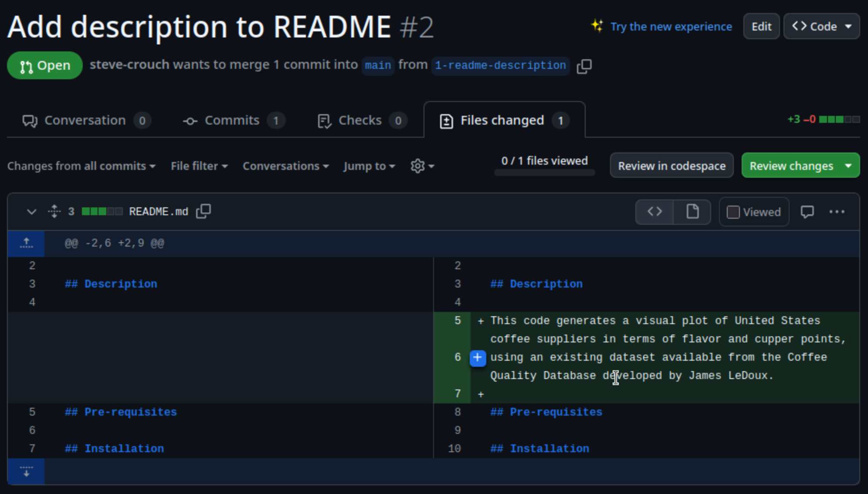Click the README.md diffstat blocks
The width and height of the screenshot is (868, 494).
click(x=102, y=212)
